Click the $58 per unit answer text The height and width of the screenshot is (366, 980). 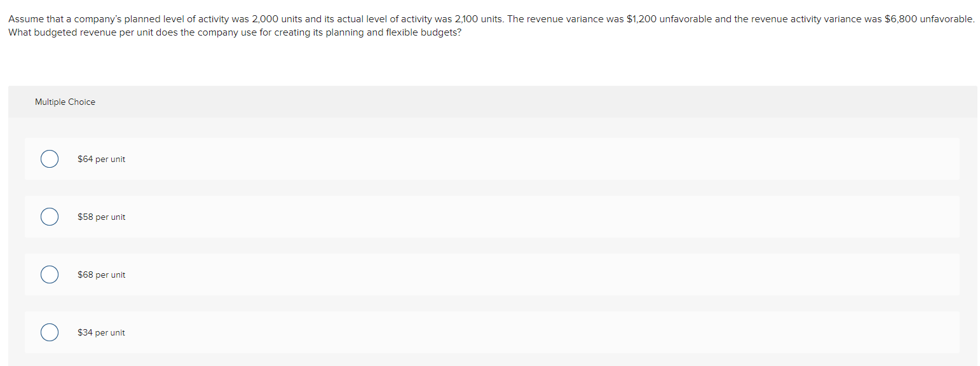click(101, 217)
